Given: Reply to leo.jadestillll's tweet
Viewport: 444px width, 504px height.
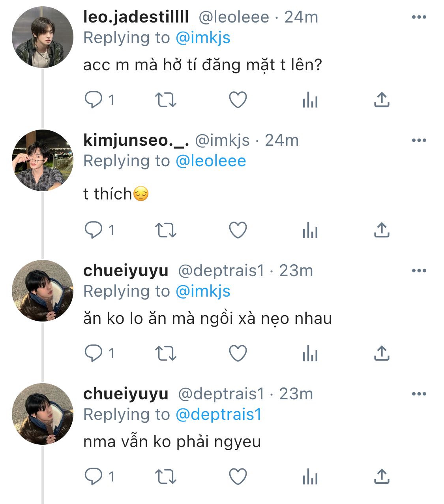Looking at the screenshot, I should point(94,100).
